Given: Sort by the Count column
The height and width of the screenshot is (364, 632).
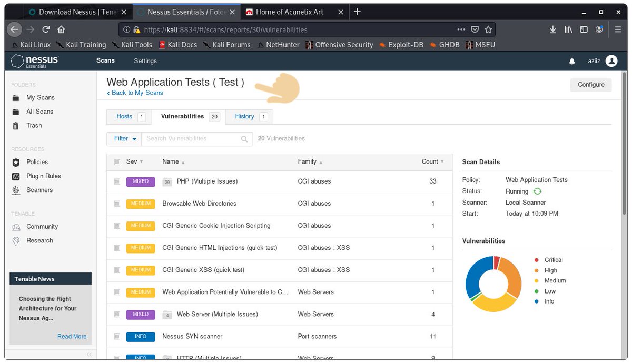Looking at the screenshot, I should click(x=433, y=161).
